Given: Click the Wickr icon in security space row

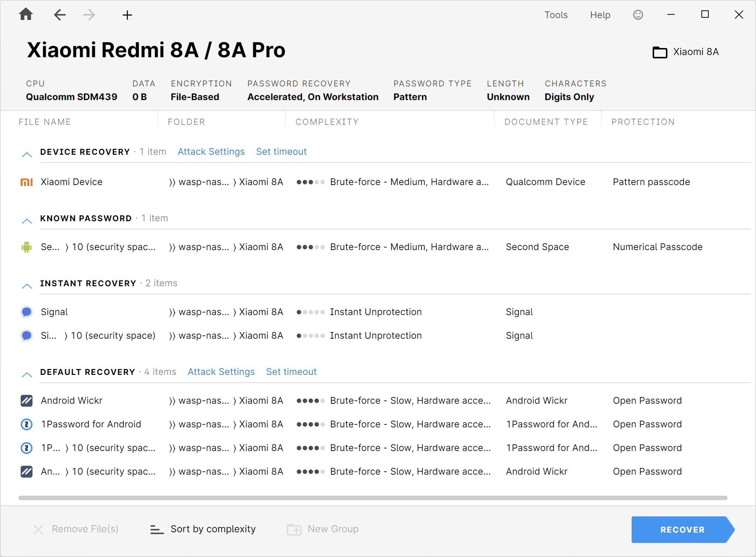Looking at the screenshot, I should click(x=27, y=472).
